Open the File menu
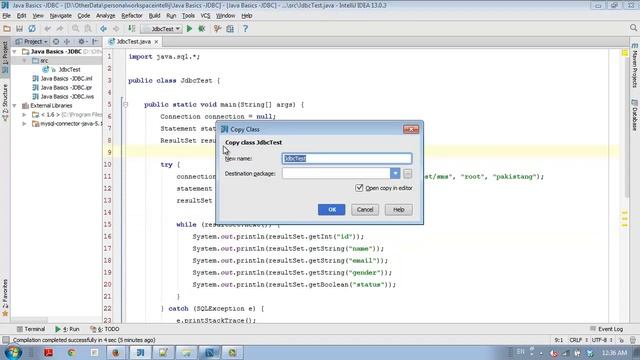640x360 pixels. (x=7, y=16)
